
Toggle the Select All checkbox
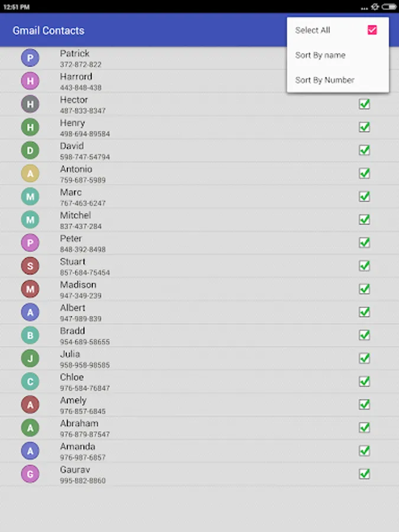372,30
